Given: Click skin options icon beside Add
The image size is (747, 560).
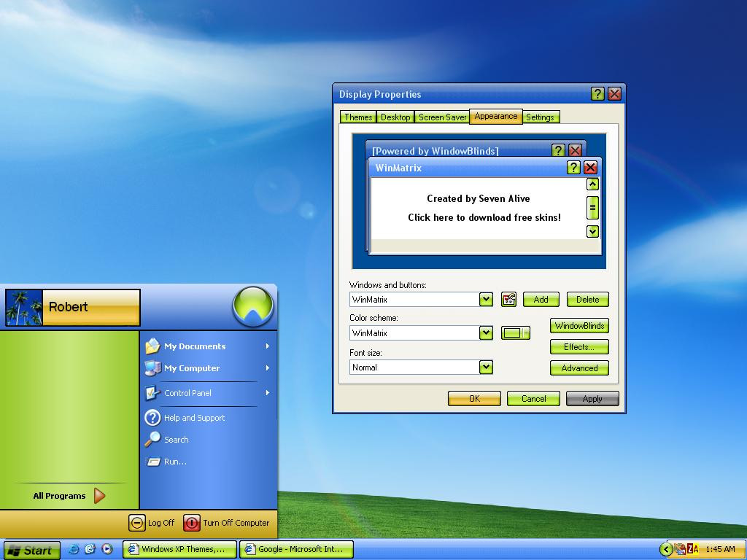Looking at the screenshot, I should coord(508,300).
